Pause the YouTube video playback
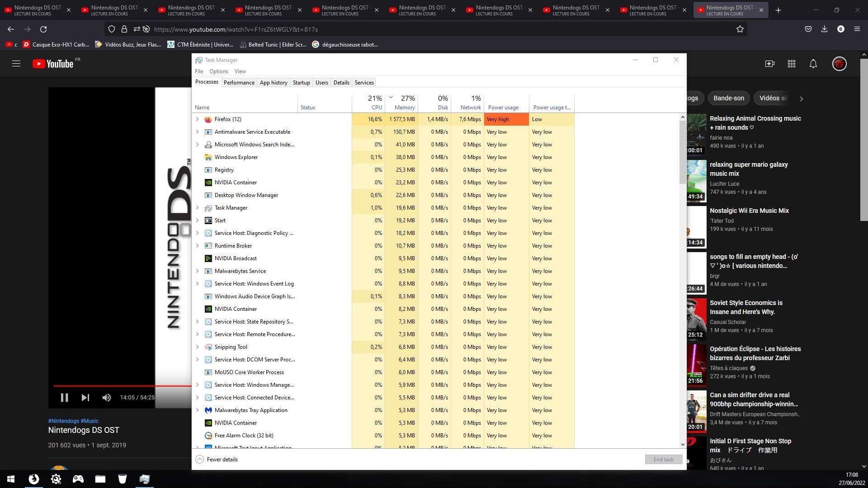This screenshot has width=868, height=488. click(x=64, y=398)
